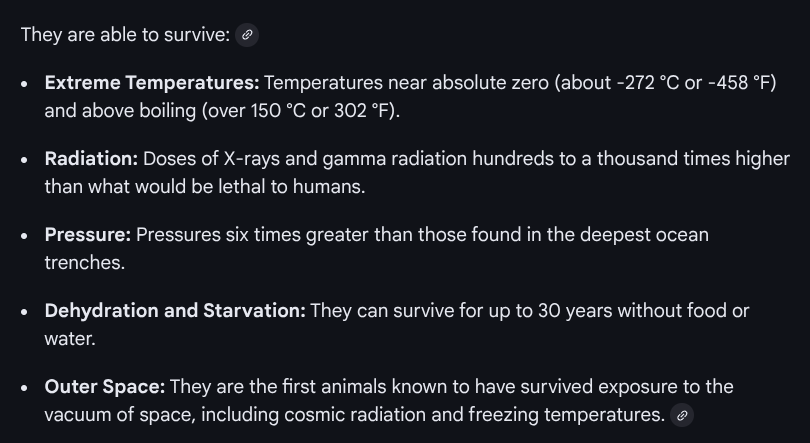This screenshot has height=443, width=810.
Task: Select the "Outer Space:" bold heading
Action: [x=104, y=387]
